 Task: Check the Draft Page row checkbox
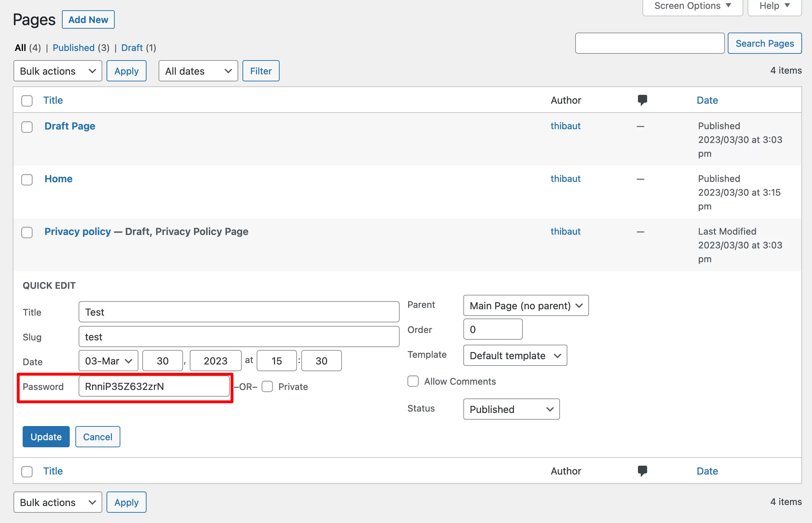tap(27, 127)
